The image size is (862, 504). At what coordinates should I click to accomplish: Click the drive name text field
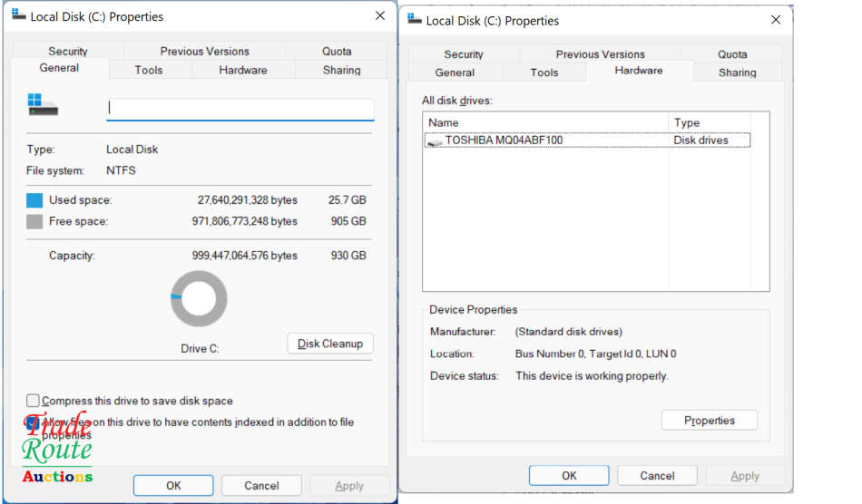point(240,109)
